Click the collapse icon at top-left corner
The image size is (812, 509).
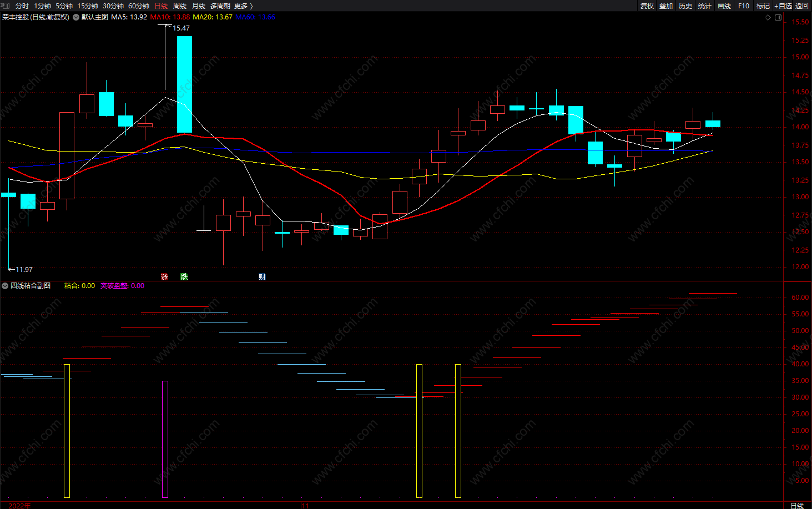tap(5, 5)
